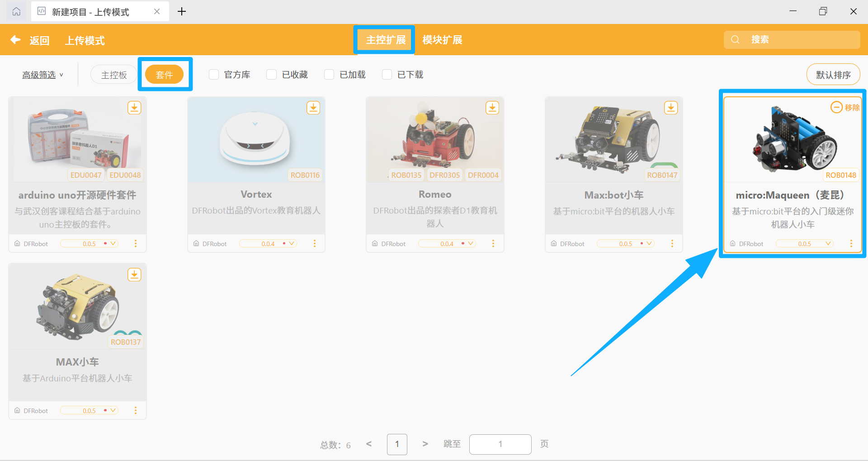
Task: Download the Romeo robot kit
Action: [492, 108]
